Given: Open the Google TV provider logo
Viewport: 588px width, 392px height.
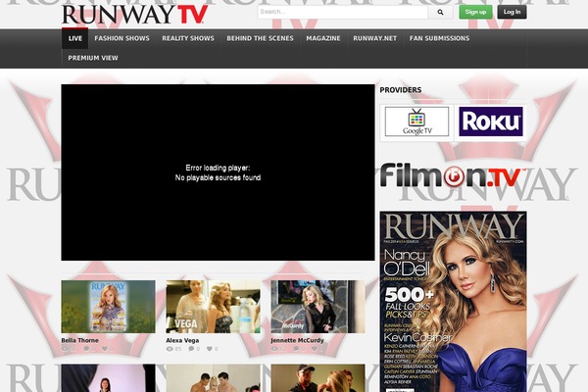Looking at the screenshot, I should tap(416, 122).
